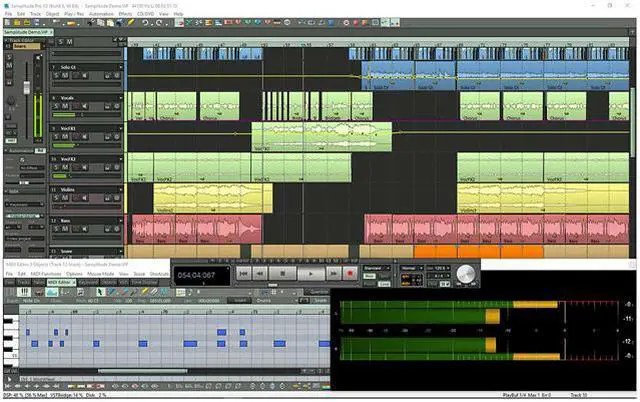
Task: Open MIDI Functions menu in MIDI editor
Action: (x=48, y=273)
